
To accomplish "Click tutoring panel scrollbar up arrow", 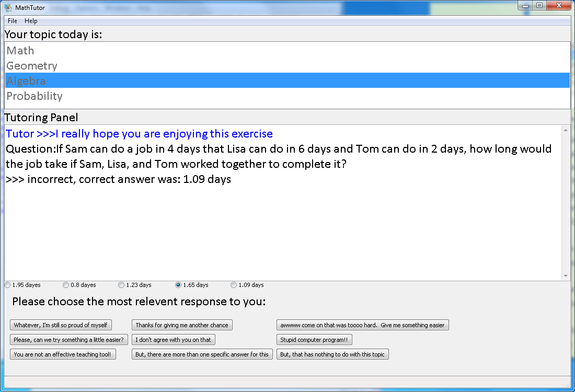I will point(566,130).
